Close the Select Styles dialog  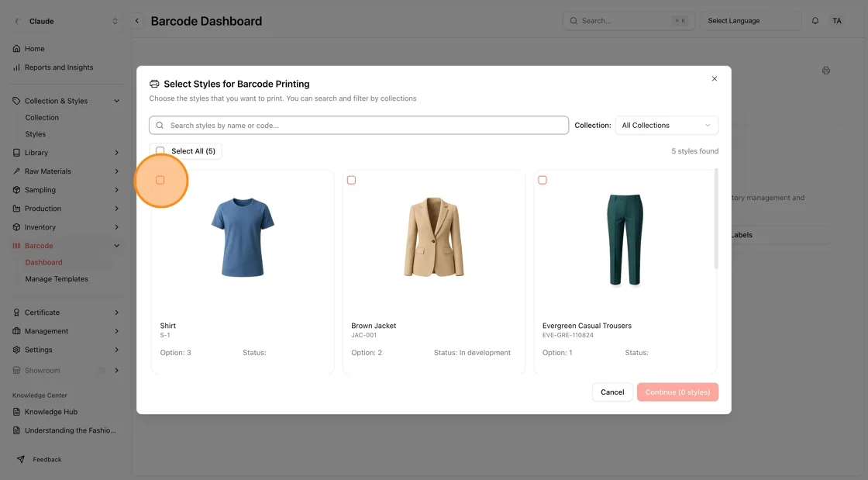click(714, 78)
